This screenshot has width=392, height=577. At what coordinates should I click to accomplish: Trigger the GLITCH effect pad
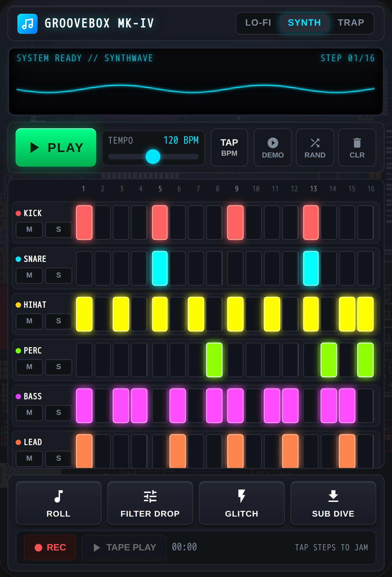click(x=242, y=503)
